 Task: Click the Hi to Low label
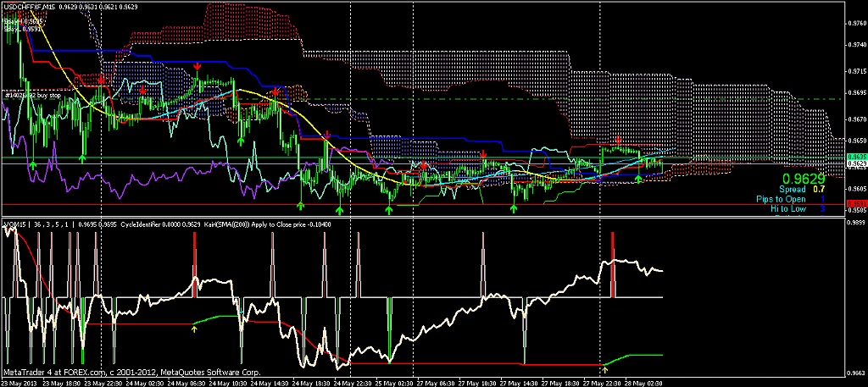click(788, 208)
